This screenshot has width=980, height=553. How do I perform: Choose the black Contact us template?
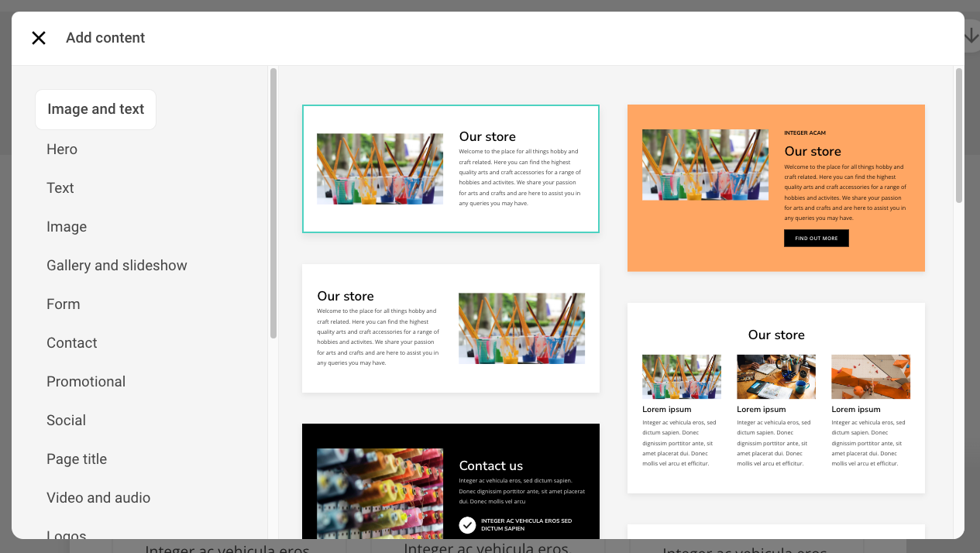[x=451, y=481]
